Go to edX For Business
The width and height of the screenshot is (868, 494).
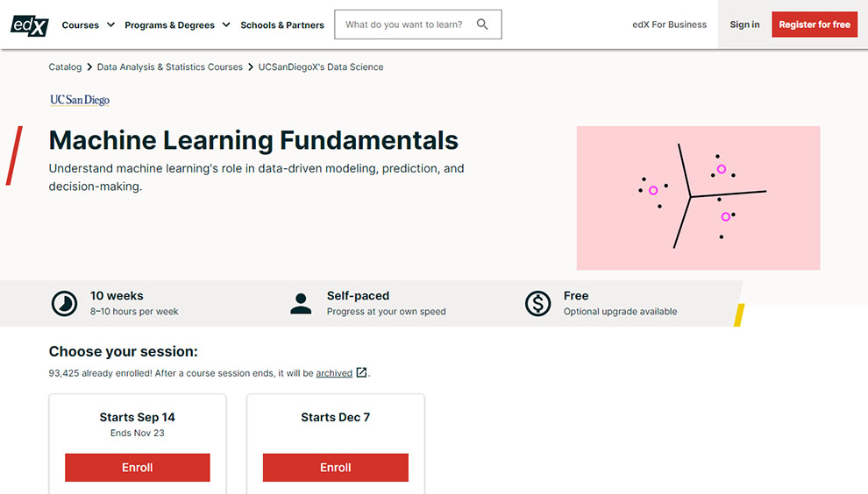(x=669, y=25)
